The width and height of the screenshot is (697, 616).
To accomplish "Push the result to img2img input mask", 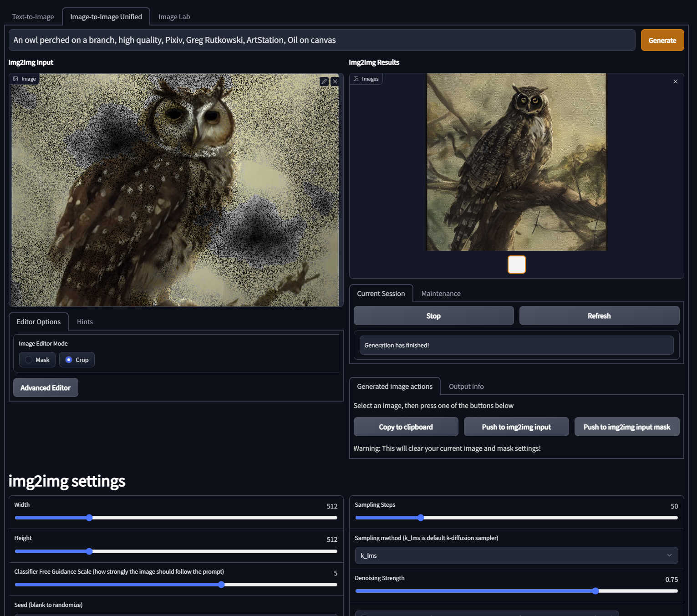I will 627,427.
